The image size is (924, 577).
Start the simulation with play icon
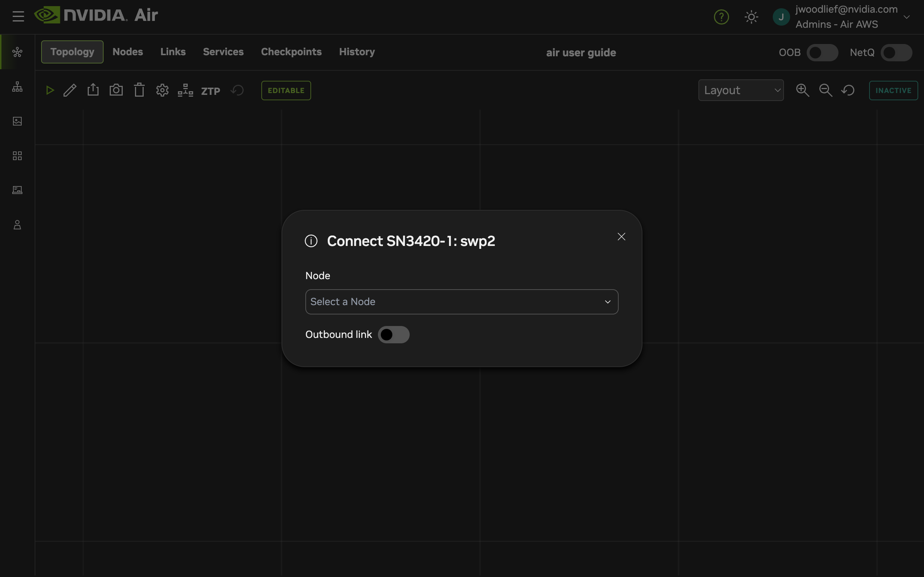point(50,91)
